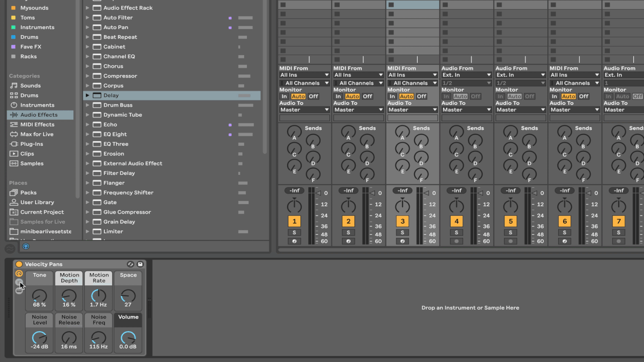Click the globe icon below the browser

click(26, 246)
